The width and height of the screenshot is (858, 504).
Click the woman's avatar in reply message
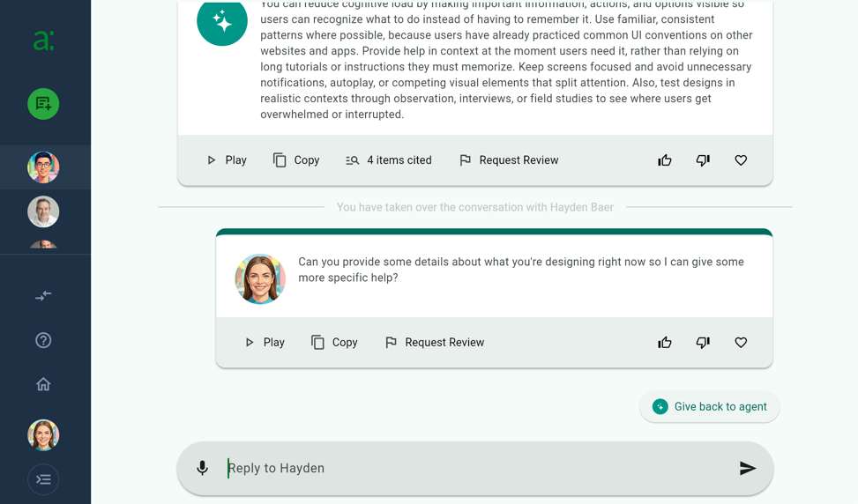(x=260, y=278)
